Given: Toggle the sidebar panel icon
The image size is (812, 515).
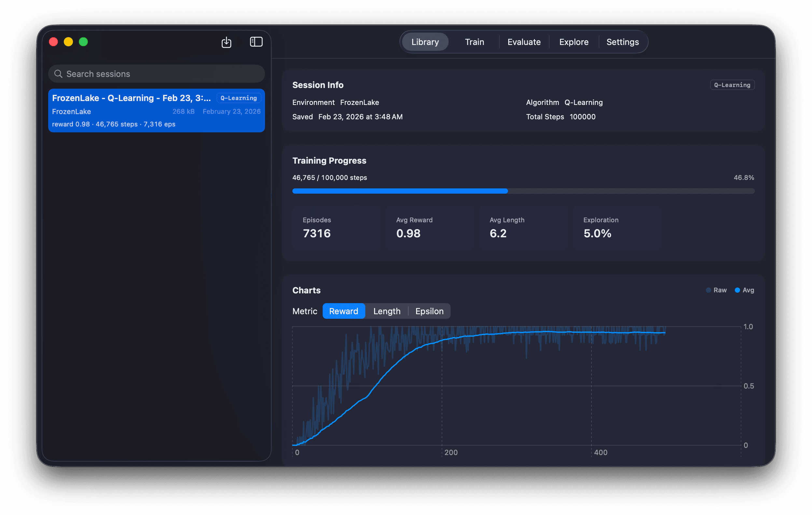Looking at the screenshot, I should click(256, 42).
